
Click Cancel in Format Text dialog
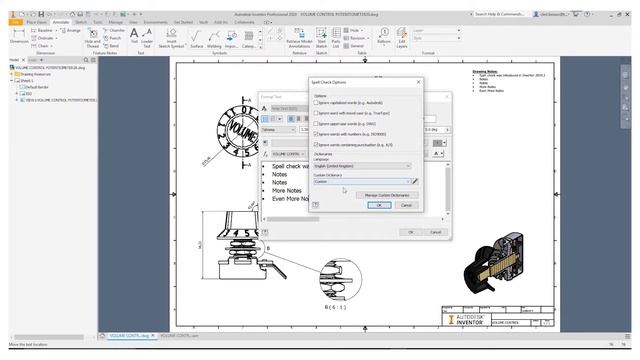[436, 232]
